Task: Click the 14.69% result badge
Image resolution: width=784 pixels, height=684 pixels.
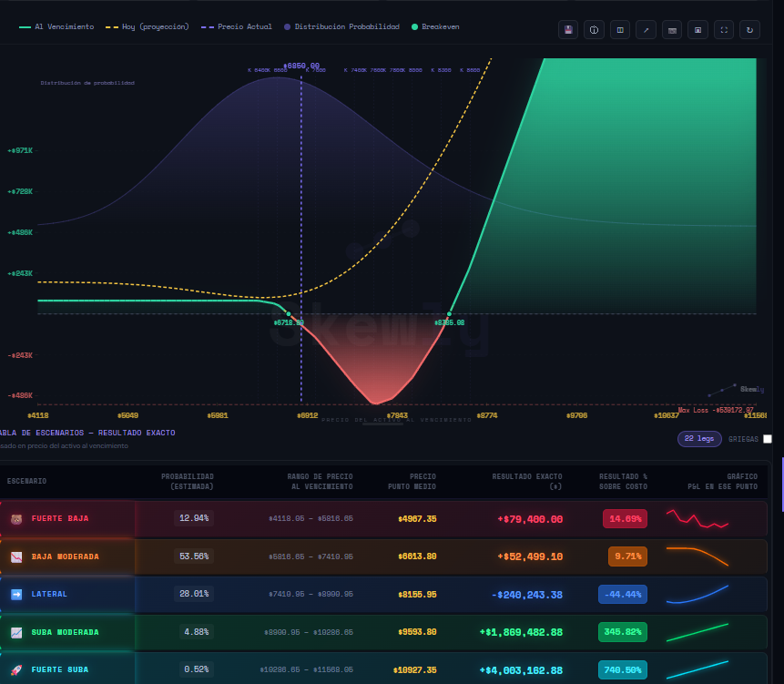Action: click(x=625, y=519)
